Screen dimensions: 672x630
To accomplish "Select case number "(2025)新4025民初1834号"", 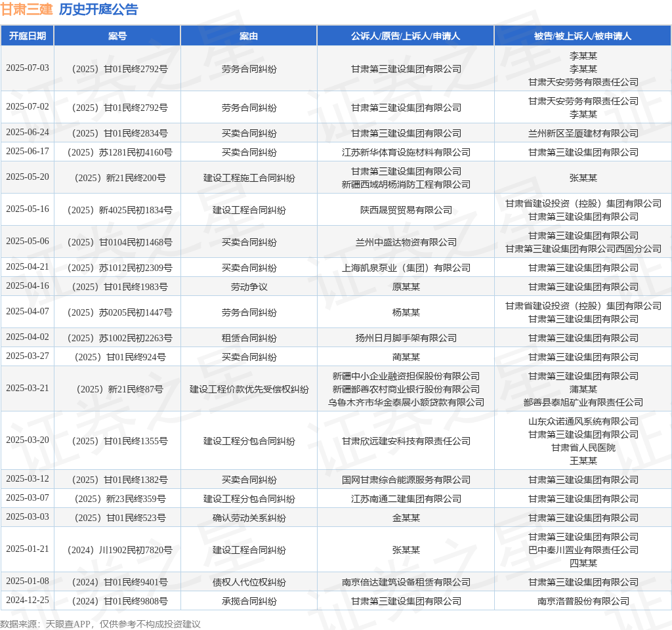I will pyautogui.click(x=119, y=210).
